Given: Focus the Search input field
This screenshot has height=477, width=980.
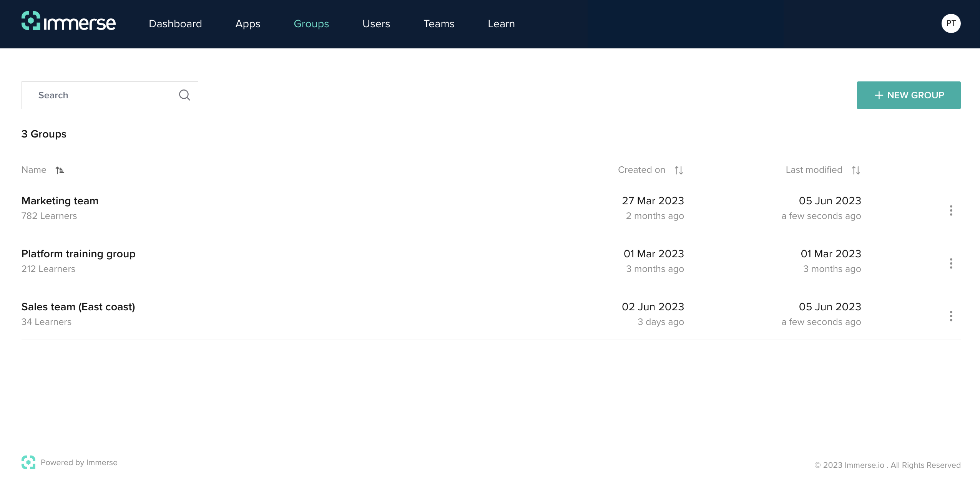Looking at the screenshot, I should pos(104,95).
